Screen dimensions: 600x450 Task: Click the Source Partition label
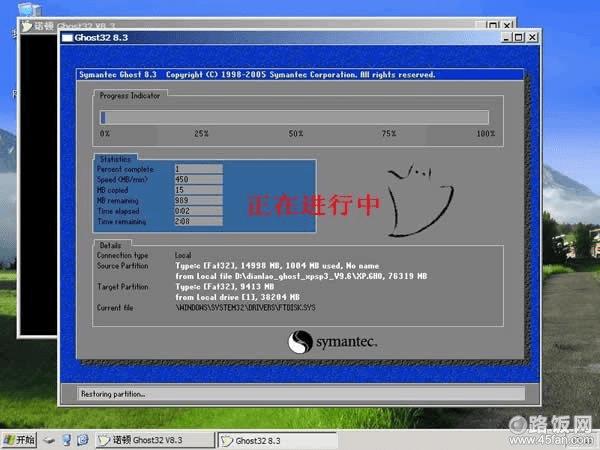pyautogui.click(x=122, y=266)
